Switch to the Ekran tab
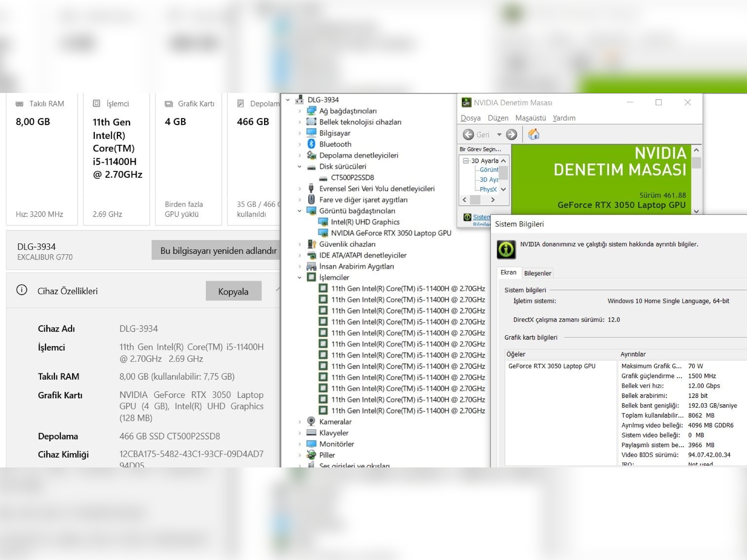747x560 pixels. [508, 273]
